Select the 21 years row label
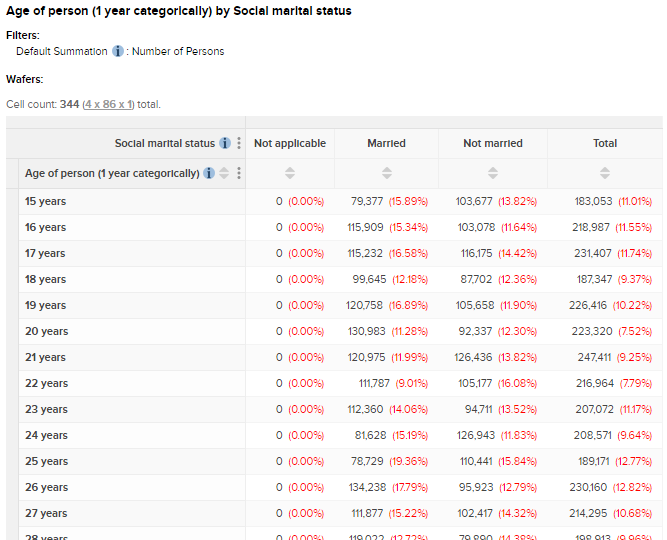Viewport: 667px width, 540px height. [46, 357]
